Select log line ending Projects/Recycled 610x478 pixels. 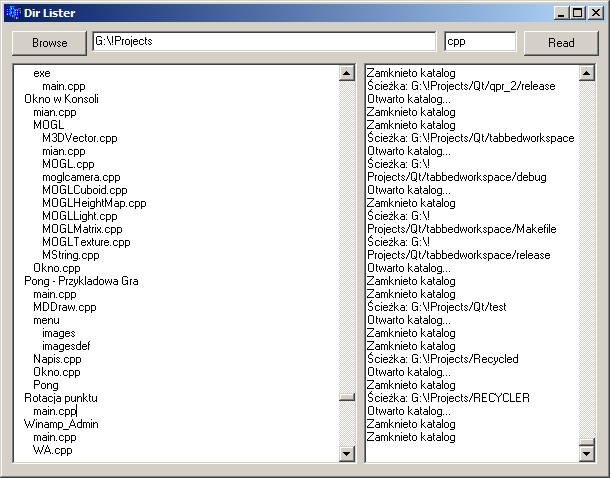coord(443,359)
